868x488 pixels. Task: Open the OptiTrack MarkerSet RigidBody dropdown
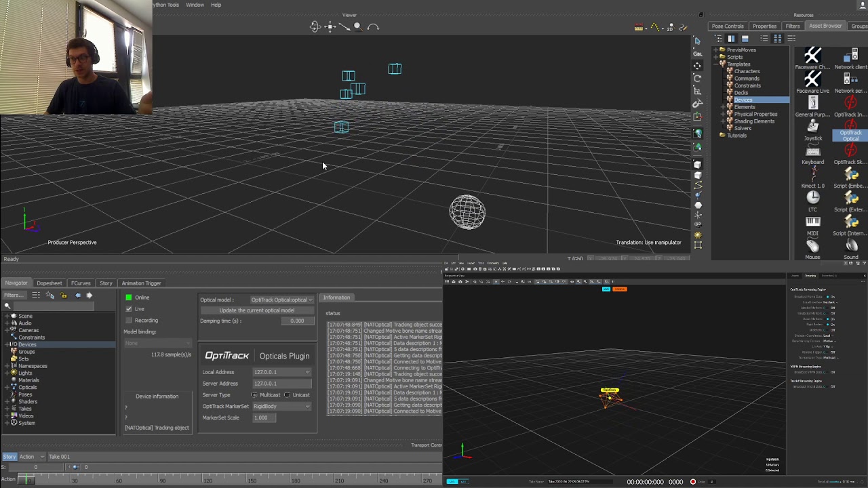(281, 407)
